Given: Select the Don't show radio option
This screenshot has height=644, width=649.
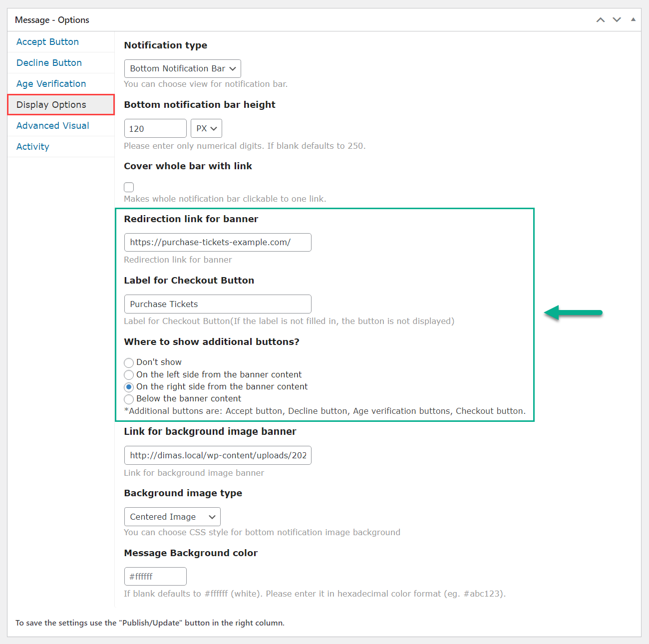Looking at the screenshot, I should pyautogui.click(x=129, y=363).
